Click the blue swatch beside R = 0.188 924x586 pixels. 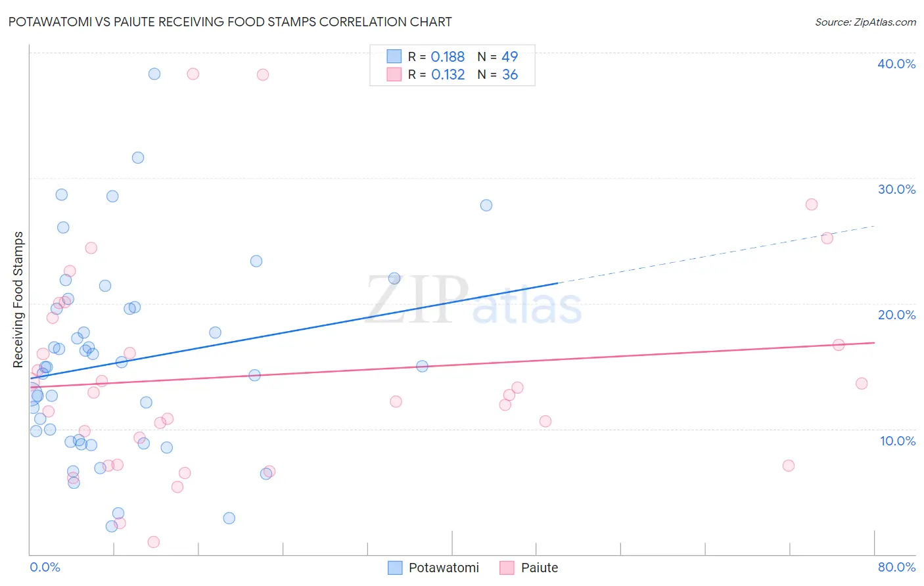(394, 56)
